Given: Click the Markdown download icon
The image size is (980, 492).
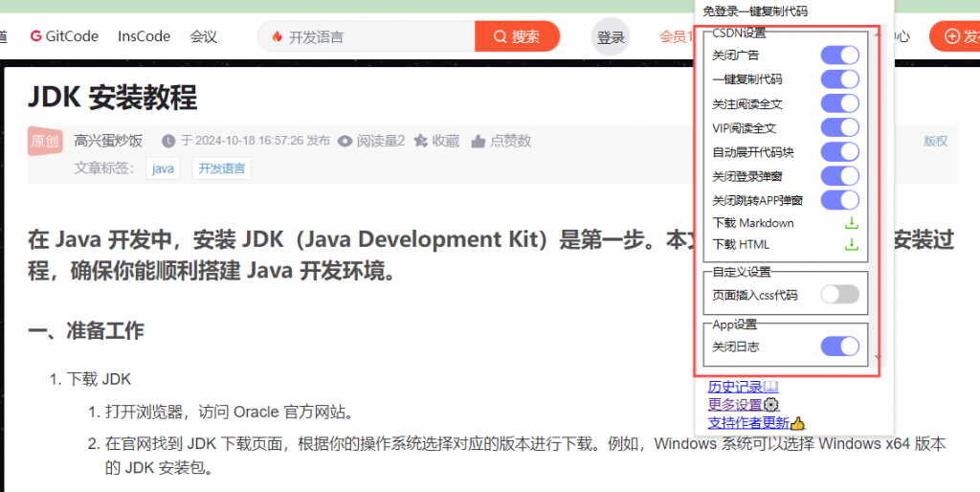Looking at the screenshot, I should (x=851, y=223).
